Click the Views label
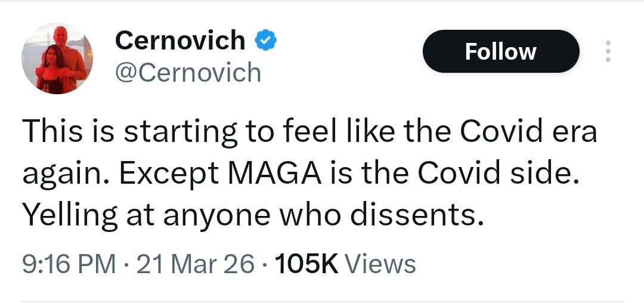 (380, 264)
